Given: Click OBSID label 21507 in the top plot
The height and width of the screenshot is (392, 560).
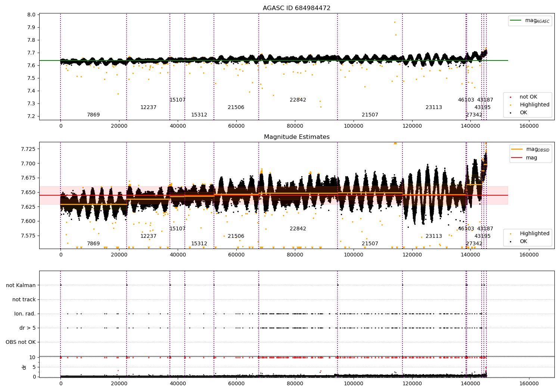Looking at the screenshot, I should [x=370, y=115].
